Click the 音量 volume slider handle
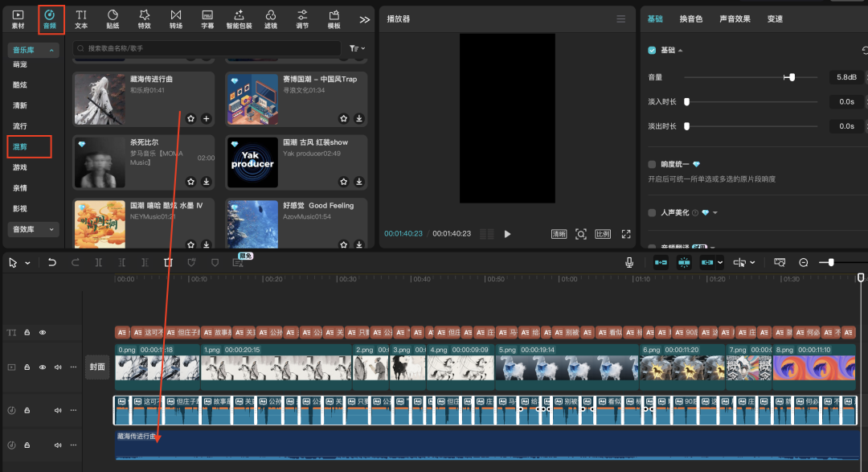Screen dimensions: 868x472 point(792,77)
